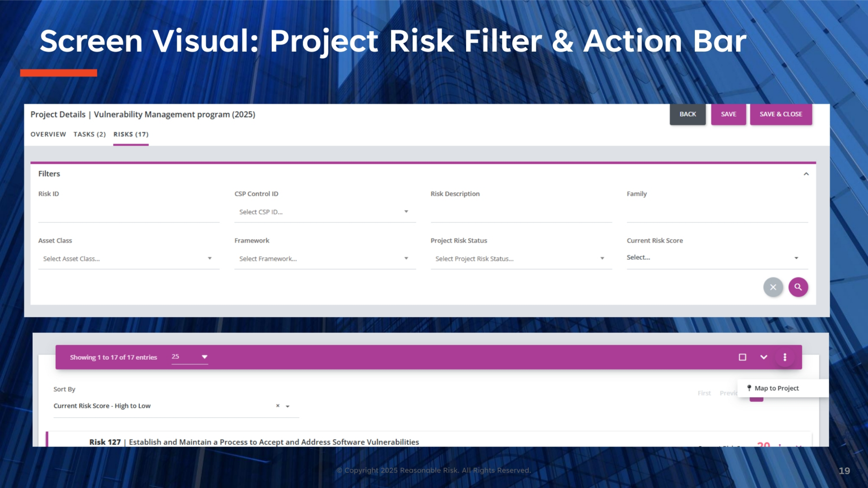This screenshot has height=488, width=868.
Task: Click the Showing 1 to 17 entries text
Action: [x=114, y=357]
